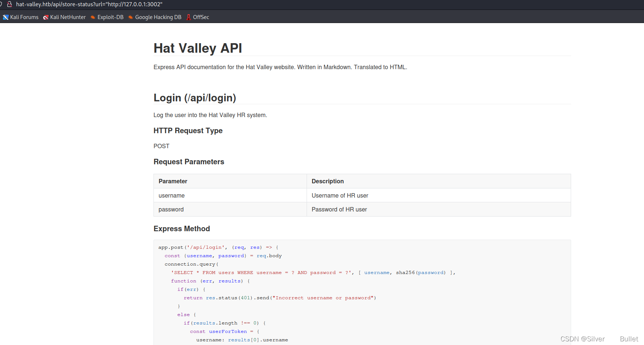
Task: Click the 'Username of HR user' cell
Action: (439, 195)
